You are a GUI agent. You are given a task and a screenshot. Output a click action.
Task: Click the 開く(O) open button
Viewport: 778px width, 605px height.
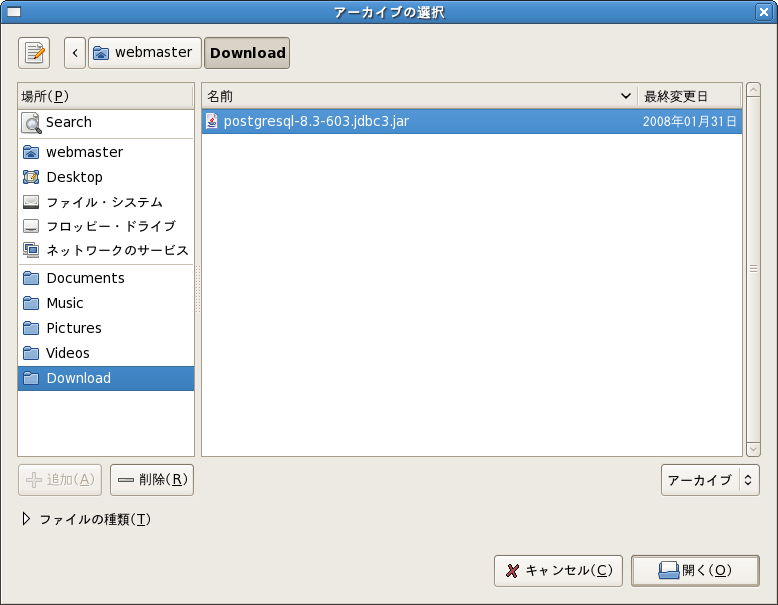point(695,571)
